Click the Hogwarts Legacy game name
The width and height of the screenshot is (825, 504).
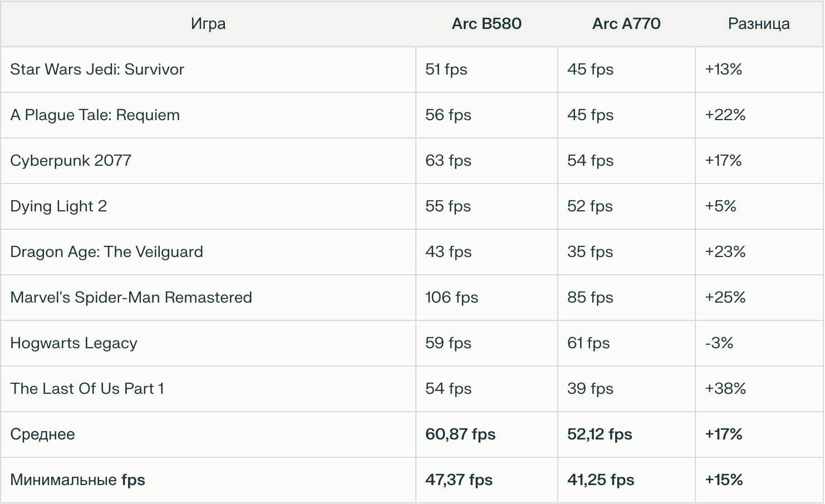point(73,343)
